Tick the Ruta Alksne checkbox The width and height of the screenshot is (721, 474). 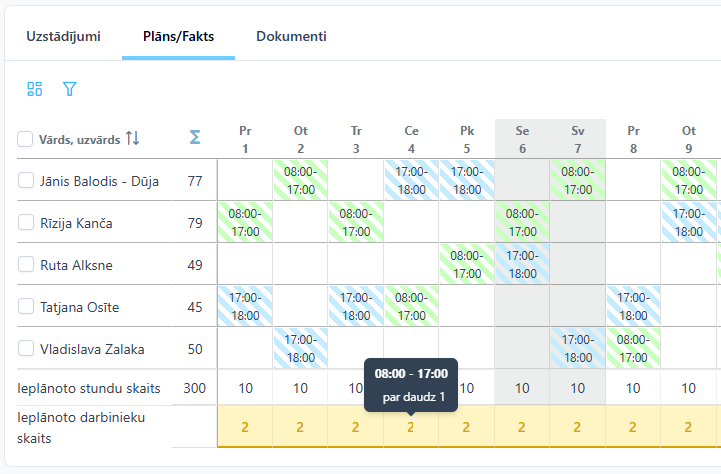(26, 265)
